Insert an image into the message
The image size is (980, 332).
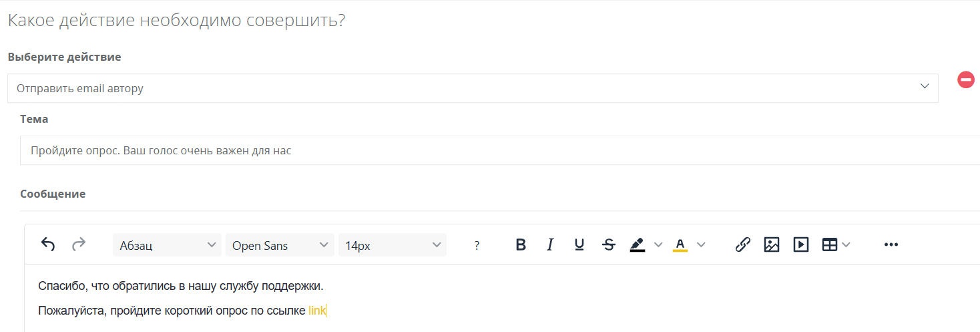[772, 245]
